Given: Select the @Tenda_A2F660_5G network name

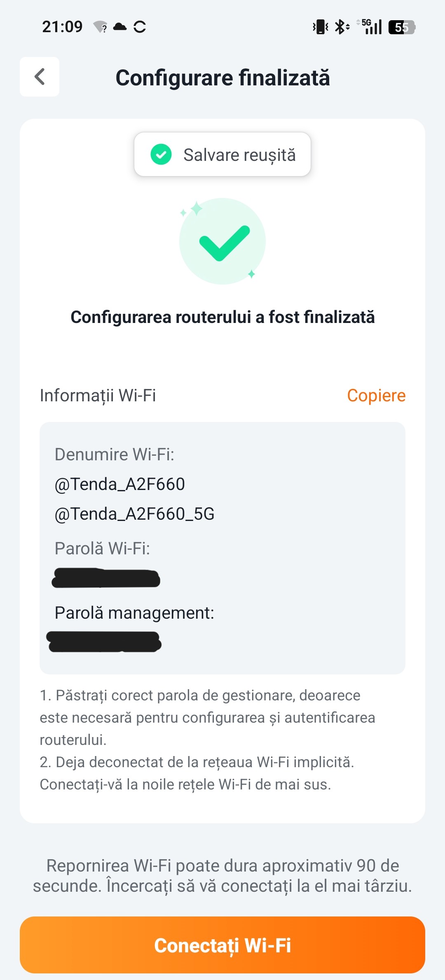Looking at the screenshot, I should coord(135,514).
